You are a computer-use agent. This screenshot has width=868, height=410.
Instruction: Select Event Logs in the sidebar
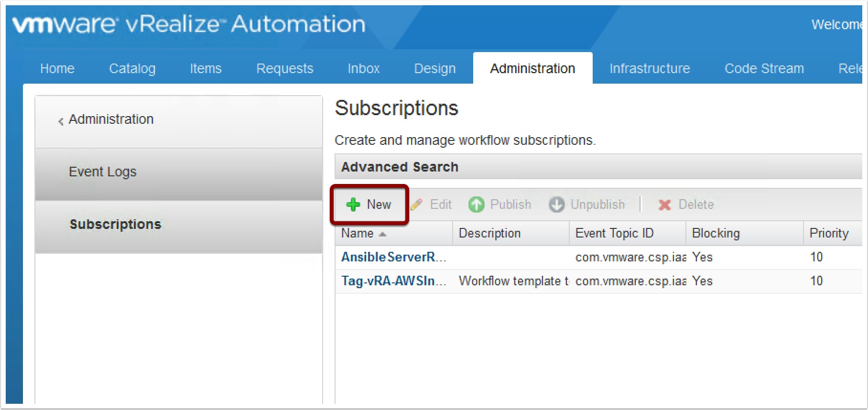click(102, 172)
